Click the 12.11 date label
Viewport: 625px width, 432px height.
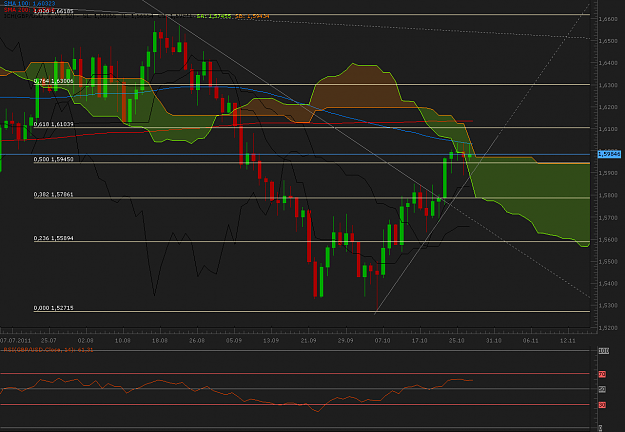568,341
